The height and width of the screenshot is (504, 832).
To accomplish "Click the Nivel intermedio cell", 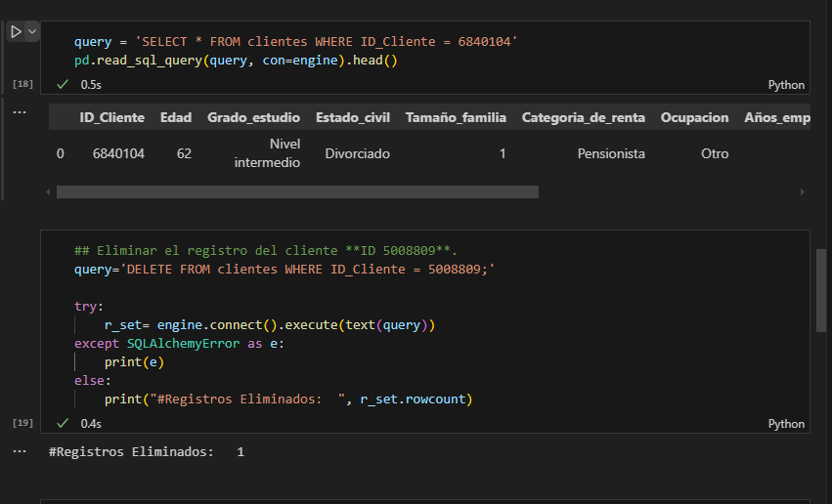I will click(x=268, y=153).
